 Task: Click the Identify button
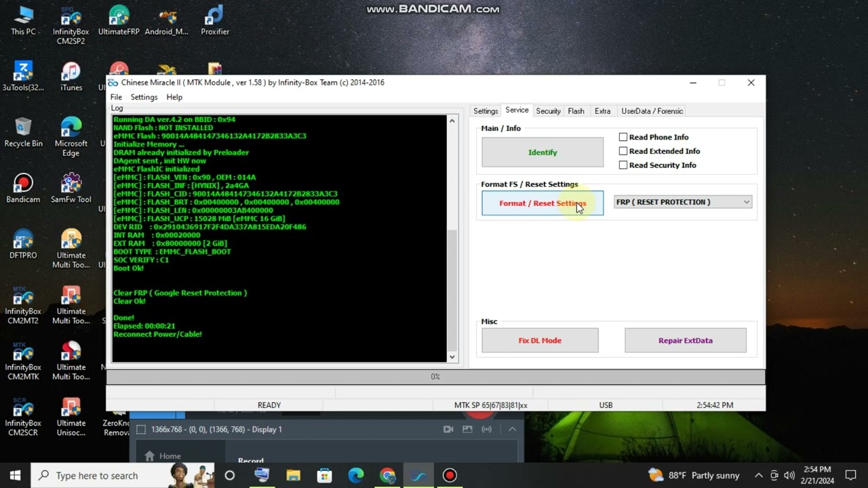(x=542, y=152)
